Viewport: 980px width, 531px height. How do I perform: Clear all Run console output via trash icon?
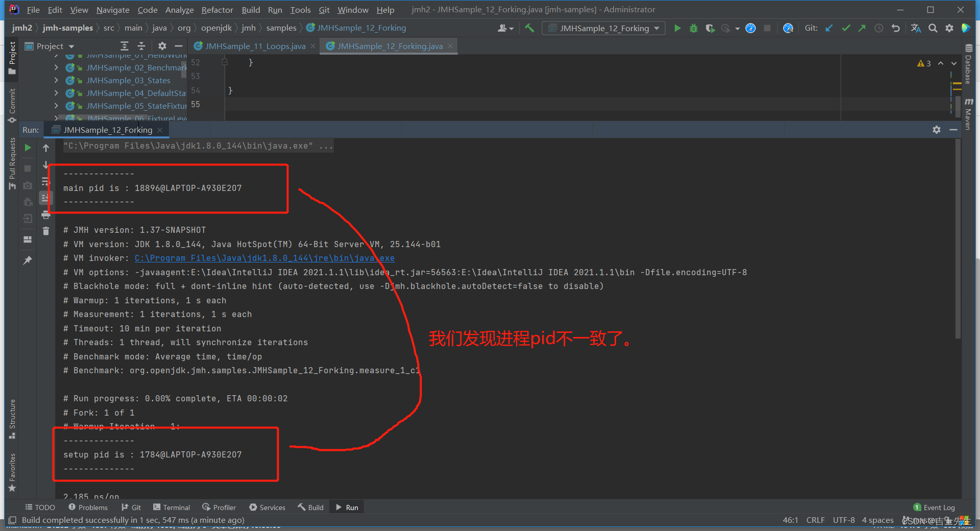(46, 231)
